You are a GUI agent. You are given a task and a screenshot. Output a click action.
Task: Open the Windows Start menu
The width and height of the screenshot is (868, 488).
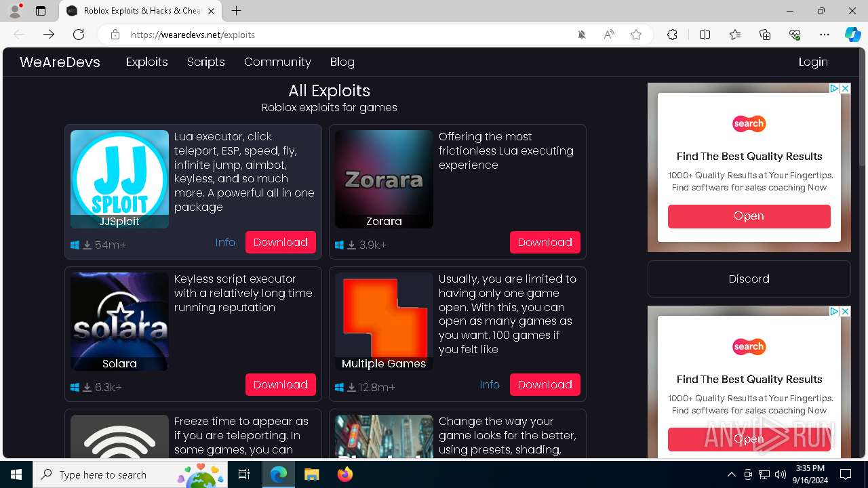16,474
